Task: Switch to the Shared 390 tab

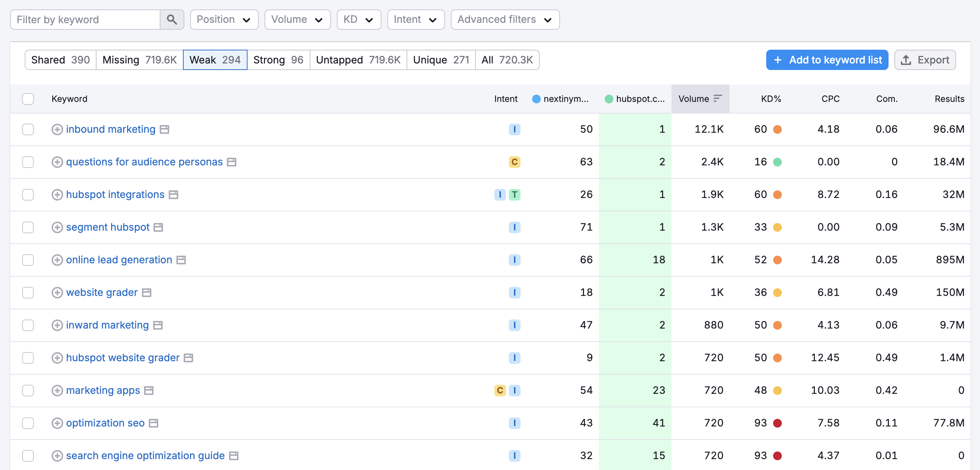Action: click(x=61, y=60)
